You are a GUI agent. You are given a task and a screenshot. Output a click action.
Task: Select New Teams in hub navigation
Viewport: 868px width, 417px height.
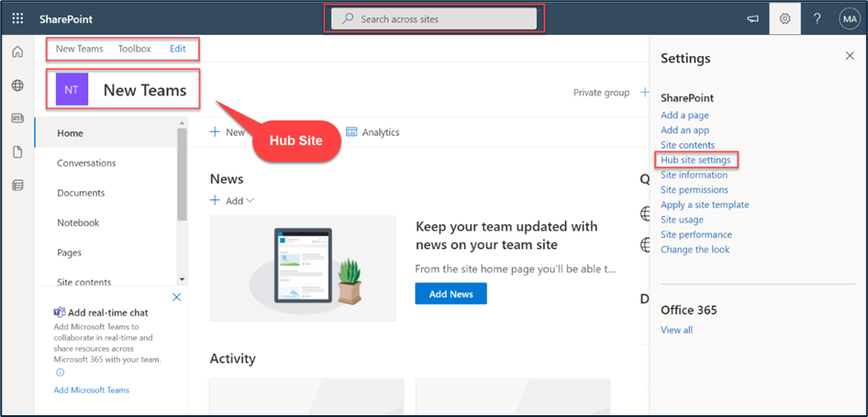79,49
